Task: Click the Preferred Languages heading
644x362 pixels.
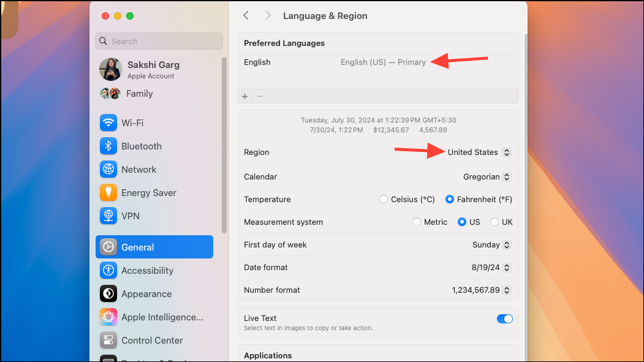Action: point(284,43)
